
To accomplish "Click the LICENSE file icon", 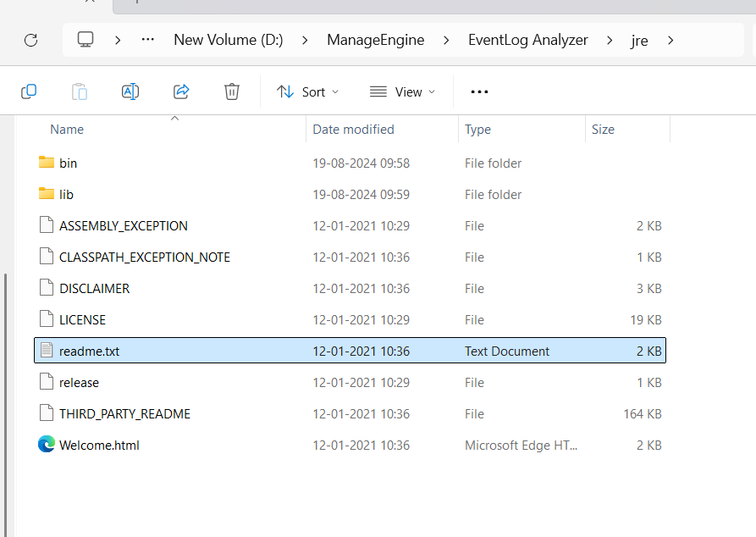I will (47, 319).
